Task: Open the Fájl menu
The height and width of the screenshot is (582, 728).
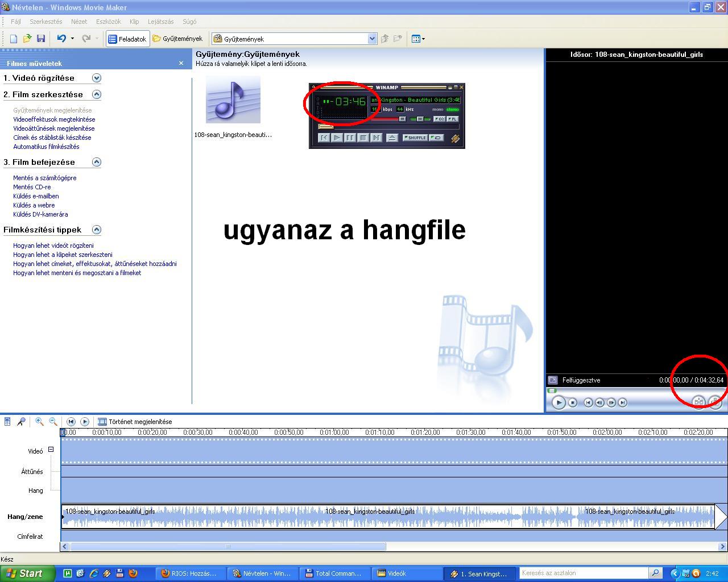Action: [16, 22]
